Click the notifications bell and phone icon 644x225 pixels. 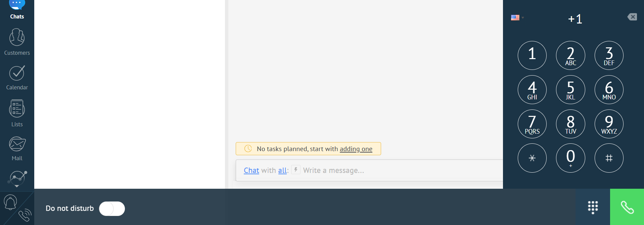click(17, 208)
